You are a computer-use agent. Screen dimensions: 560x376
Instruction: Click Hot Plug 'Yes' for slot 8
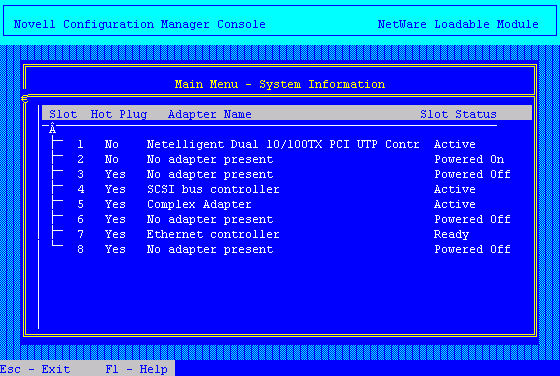pos(115,249)
